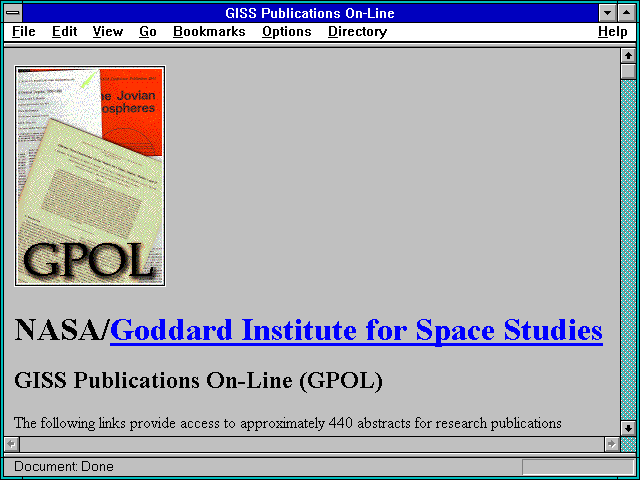Click the vertical scrollbar thumb
Image resolution: width=640 pixels, height=480 pixels.
pos(628,71)
